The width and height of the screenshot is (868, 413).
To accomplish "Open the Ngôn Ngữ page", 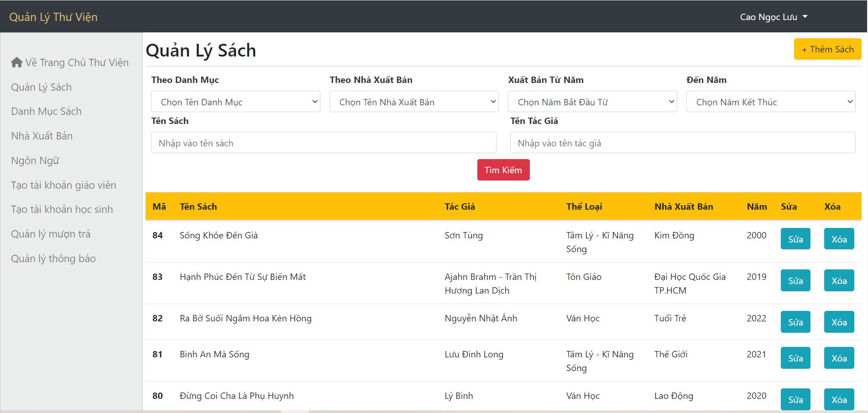I will point(35,160).
